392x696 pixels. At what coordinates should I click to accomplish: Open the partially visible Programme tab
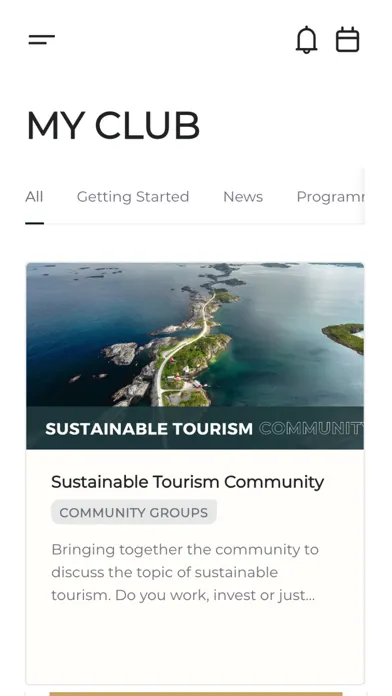point(330,197)
